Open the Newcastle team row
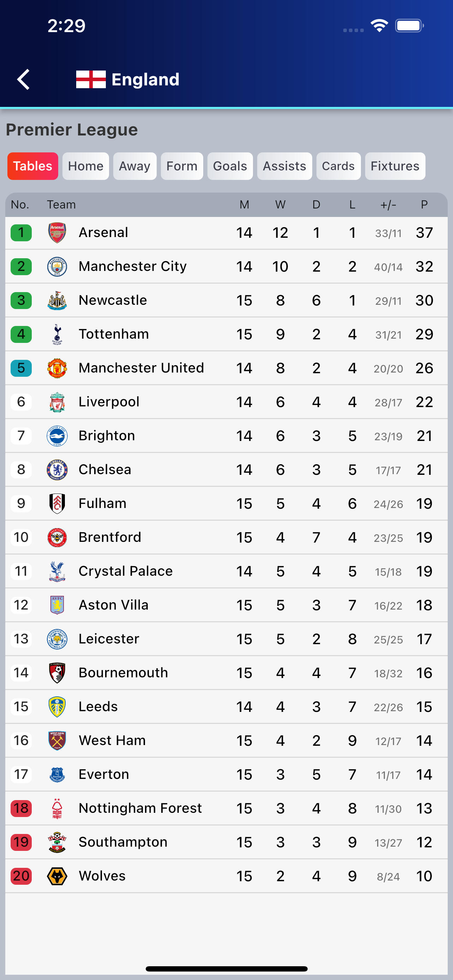This screenshot has width=453, height=980. [x=113, y=301]
